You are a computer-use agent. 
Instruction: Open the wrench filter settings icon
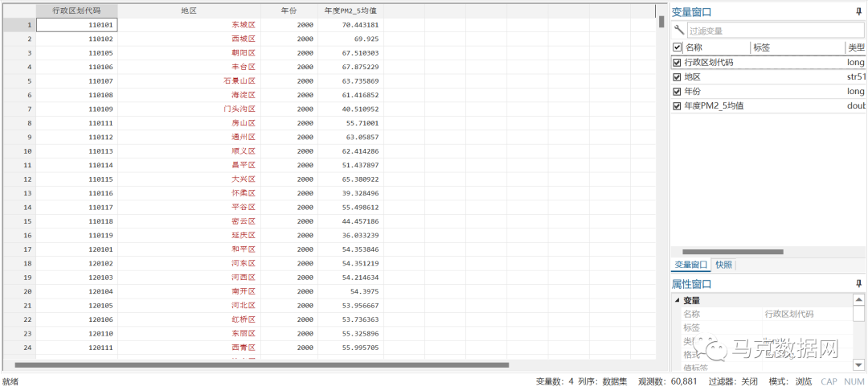(x=679, y=30)
